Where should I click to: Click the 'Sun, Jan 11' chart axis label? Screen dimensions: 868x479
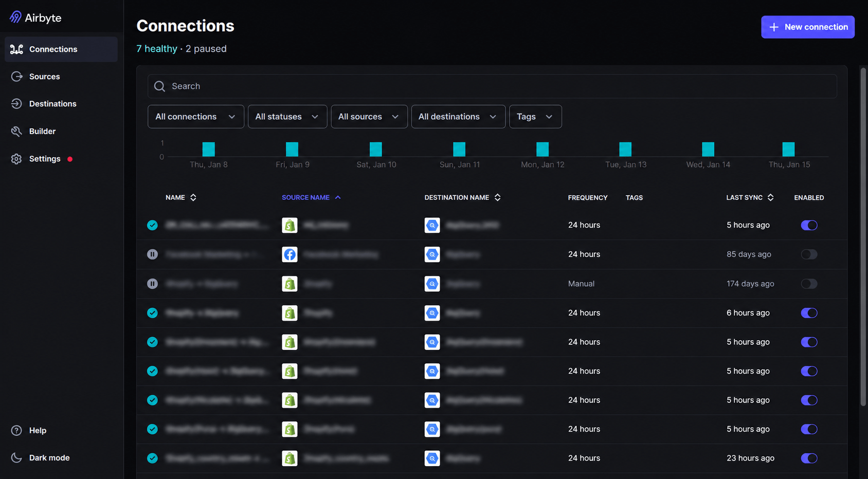point(460,164)
